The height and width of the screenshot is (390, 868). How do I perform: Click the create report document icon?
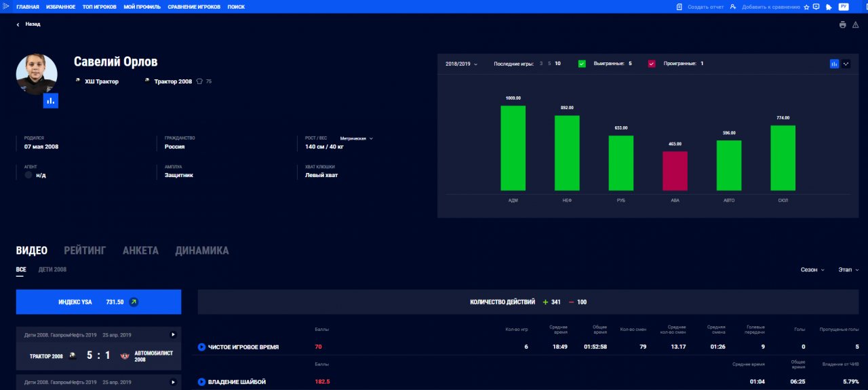click(679, 7)
